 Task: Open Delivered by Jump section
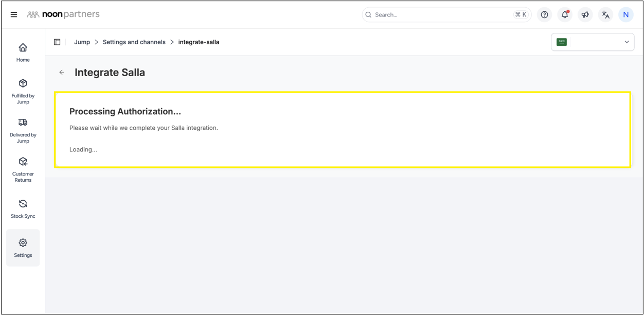pyautogui.click(x=23, y=130)
